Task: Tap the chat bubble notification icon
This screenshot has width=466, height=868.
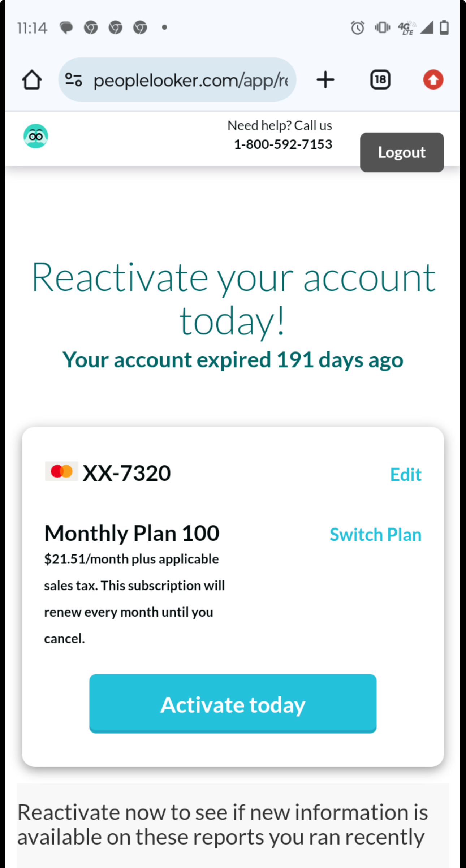Action: [x=66, y=27]
